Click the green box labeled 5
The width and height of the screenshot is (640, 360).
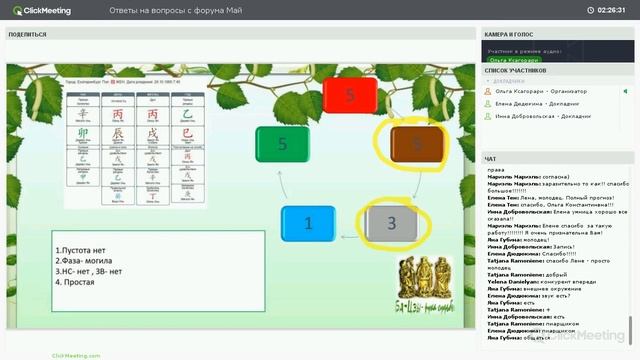(282, 144)
